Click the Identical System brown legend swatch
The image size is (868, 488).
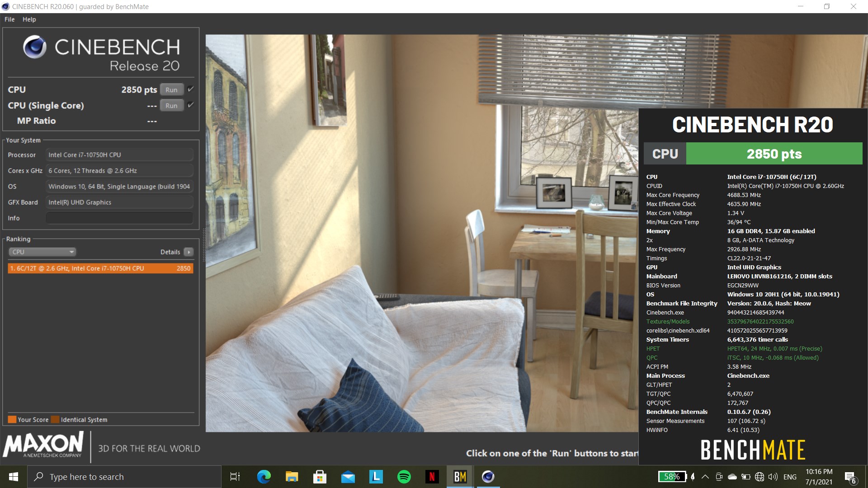(55, 419)
